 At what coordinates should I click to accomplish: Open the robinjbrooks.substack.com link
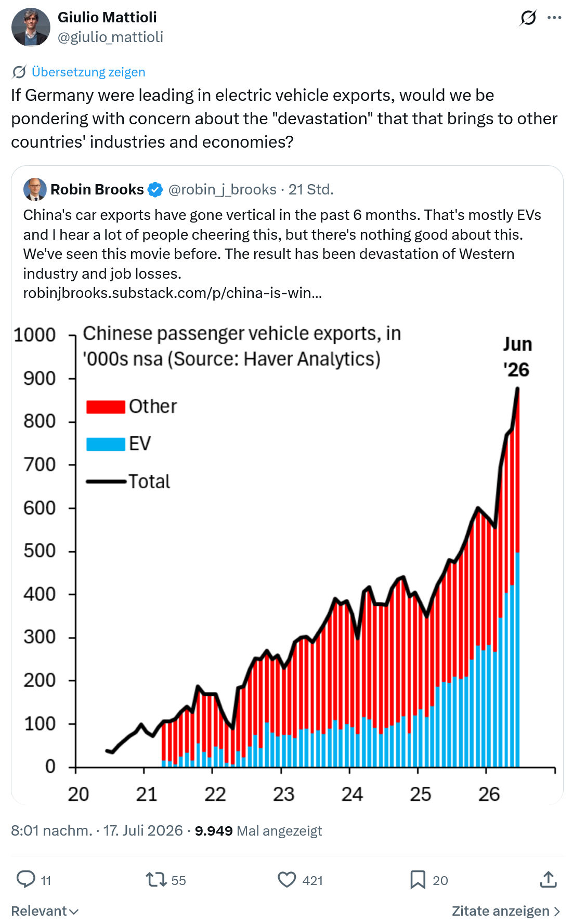173,293
